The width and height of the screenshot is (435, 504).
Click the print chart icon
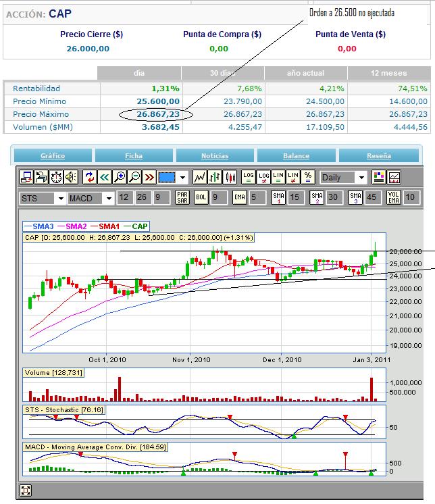coord(41,177)
